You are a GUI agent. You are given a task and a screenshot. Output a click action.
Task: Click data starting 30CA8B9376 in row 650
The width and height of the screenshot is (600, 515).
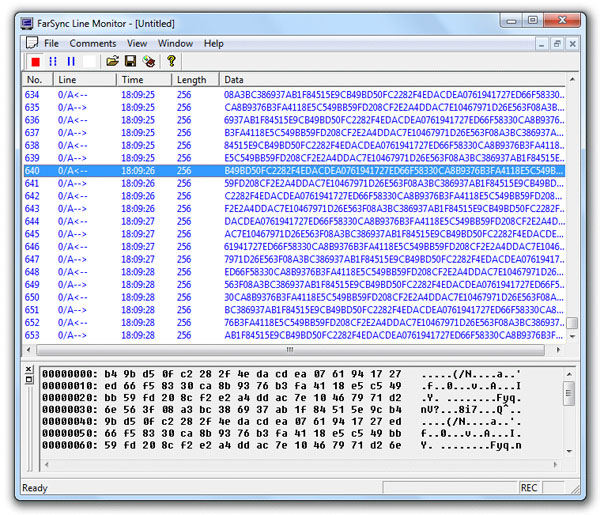394,297
